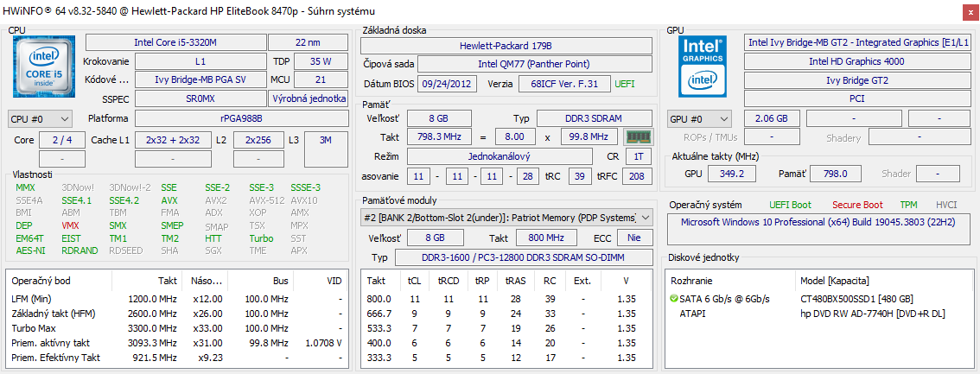Click the Microsoft Windows 10 Professional field
The height and width of the screenshot is (374, 980).
818,222
